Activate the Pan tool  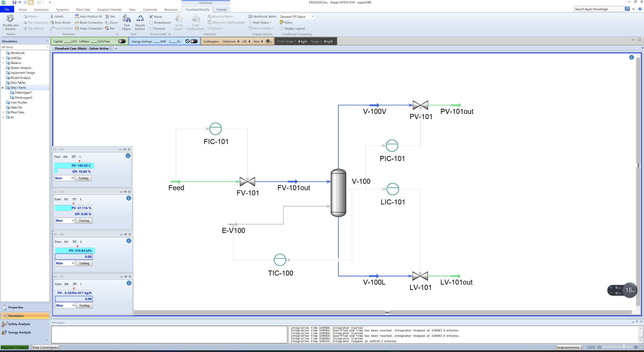click(x=110, y=29)
